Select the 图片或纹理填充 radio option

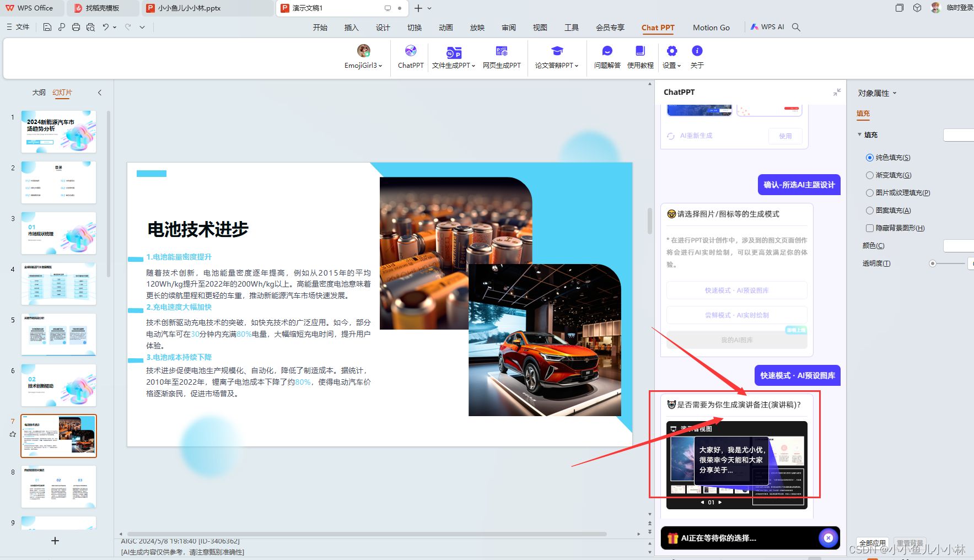tap(870, 193)
